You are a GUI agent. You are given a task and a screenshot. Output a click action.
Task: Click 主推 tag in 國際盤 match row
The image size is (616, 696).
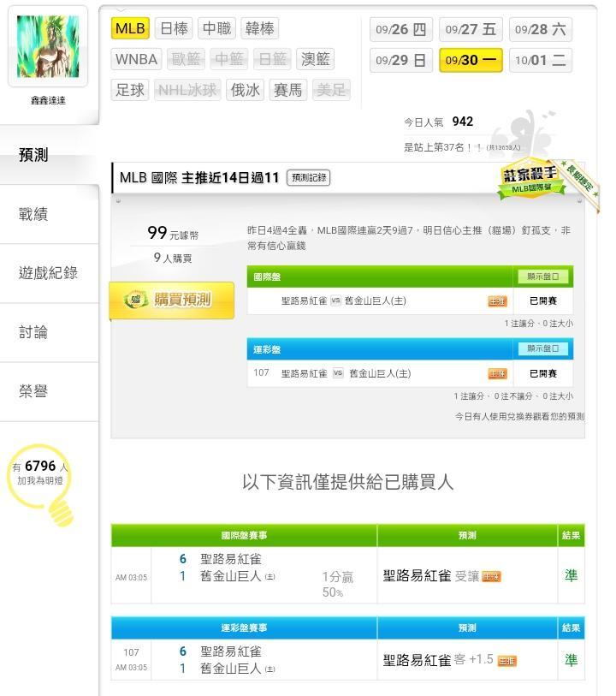497,301
